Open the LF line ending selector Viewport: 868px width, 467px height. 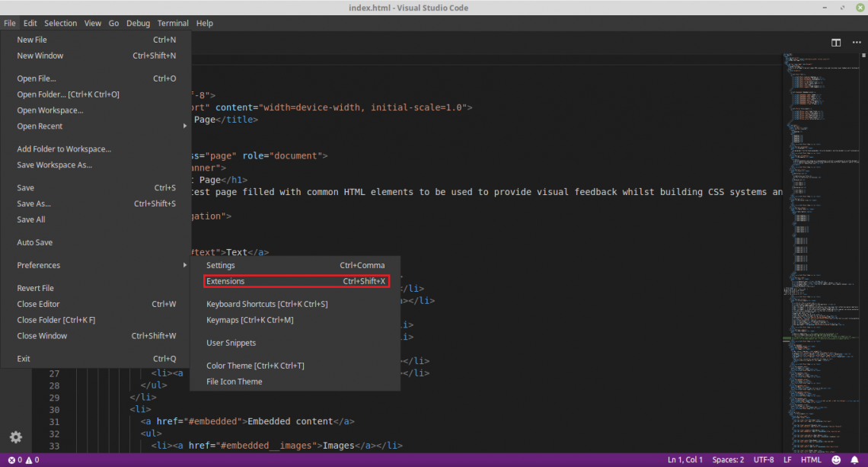tap(787, 459)
